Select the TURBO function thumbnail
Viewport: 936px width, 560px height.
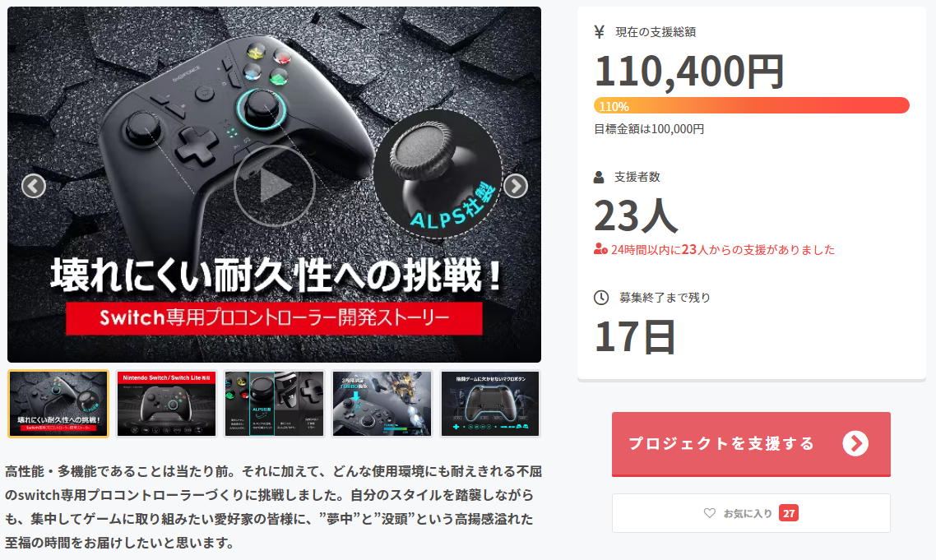click(382, 404)
